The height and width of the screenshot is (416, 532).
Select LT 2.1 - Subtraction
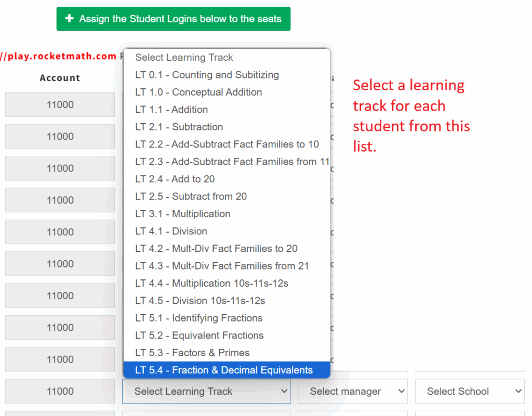[x=178, y=127]
